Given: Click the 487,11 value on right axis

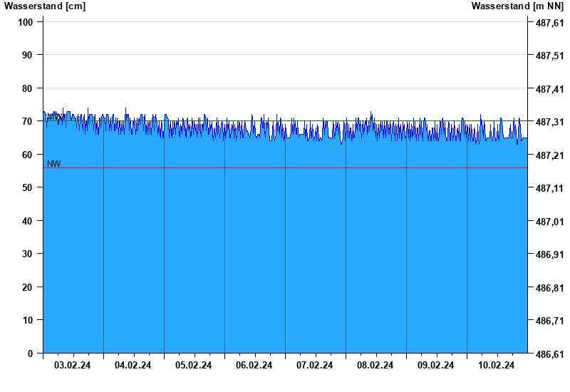Looking at the screenshot, I should pos(549,189).
